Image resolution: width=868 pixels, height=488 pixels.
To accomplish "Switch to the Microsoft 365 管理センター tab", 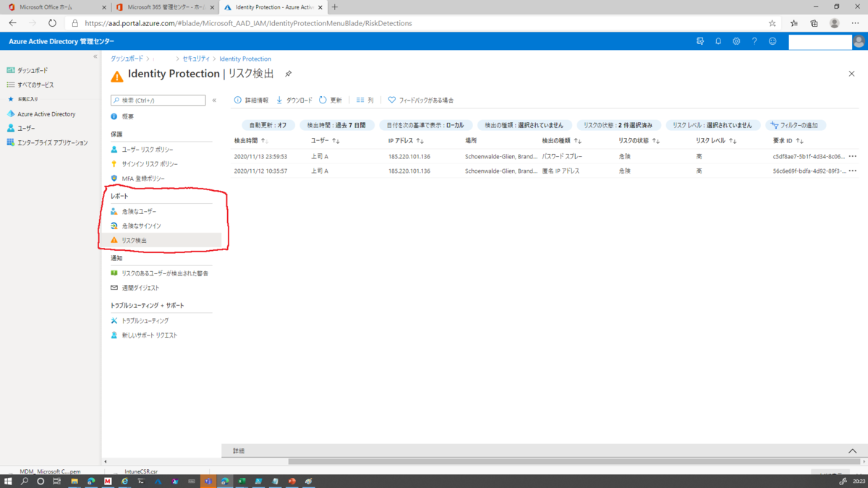I will tap(164, 7).
